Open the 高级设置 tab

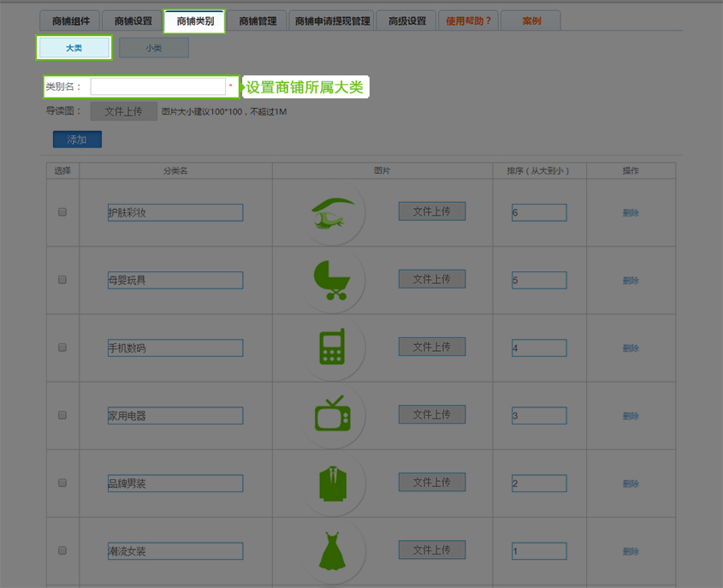pos(406,21)
